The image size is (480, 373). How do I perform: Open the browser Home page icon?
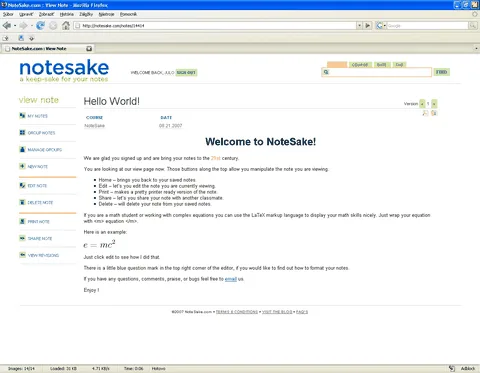click(66, 25)
